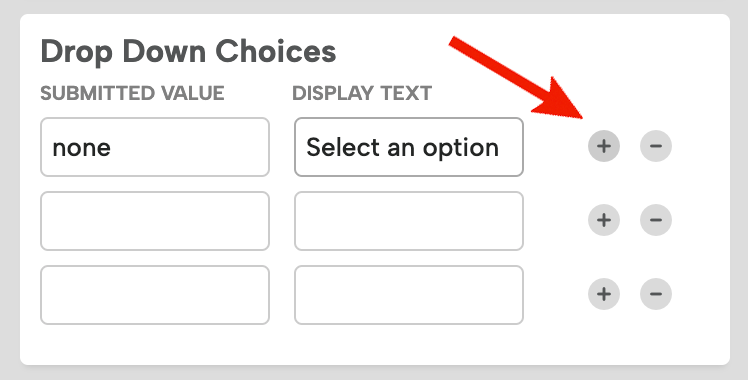Select the third row submitted value input
This screenshot has width=748, height=380.
155,295
